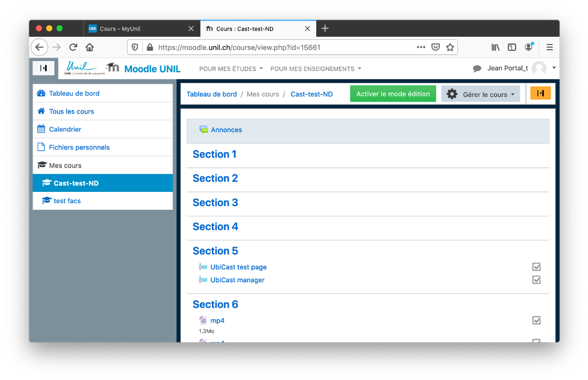Toggle completion checkbox for UbiCast manager

click(x=536, y=280)
